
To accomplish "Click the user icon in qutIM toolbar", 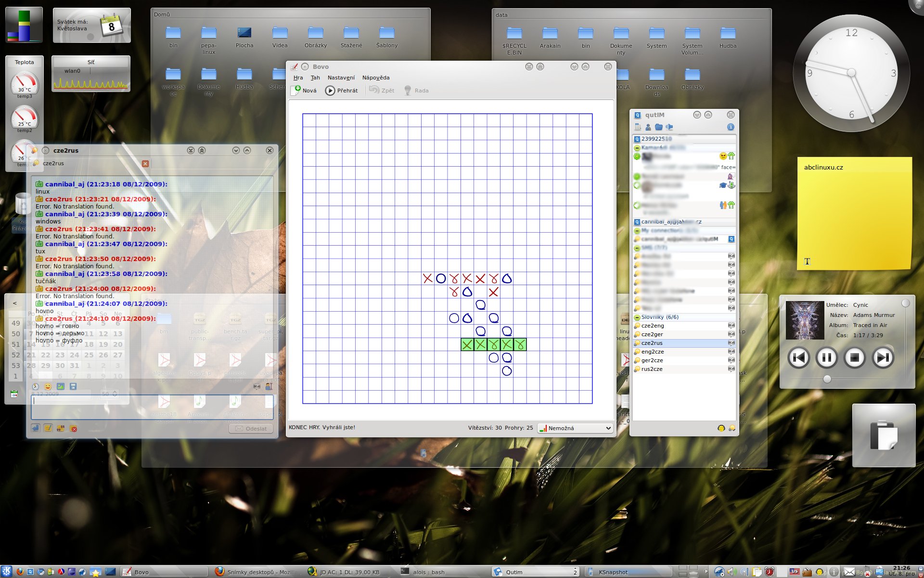I will [648, 127].
